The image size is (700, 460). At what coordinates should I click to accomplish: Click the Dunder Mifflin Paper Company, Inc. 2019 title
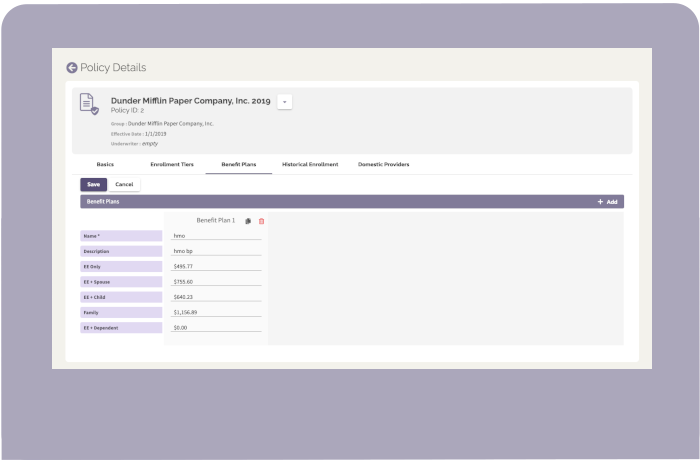pyautogui.click(x=191, y=101)
